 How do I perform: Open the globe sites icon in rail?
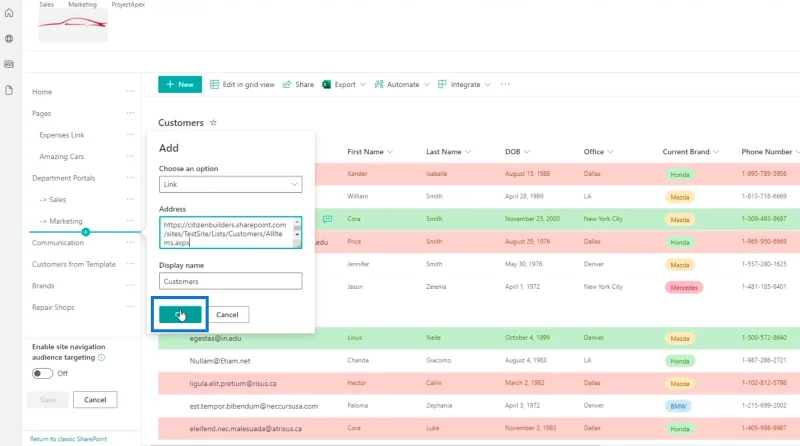[9, 39]
